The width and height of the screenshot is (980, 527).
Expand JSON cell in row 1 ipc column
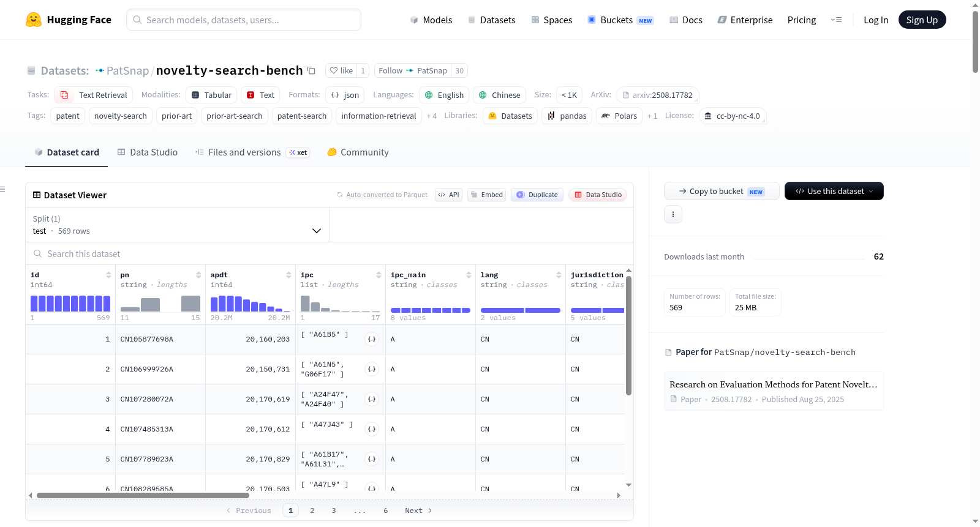(x=372, y=339)
